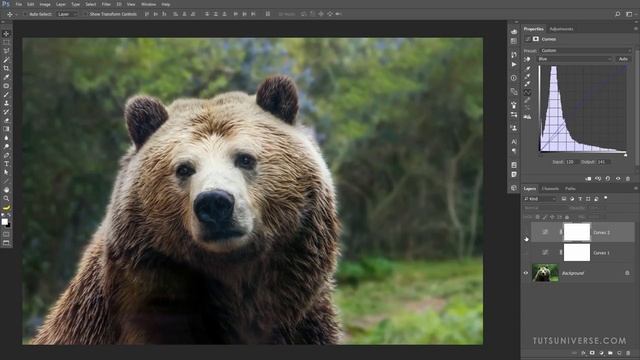Click reset to adjustment defaults icon
640x360 pixels.
coord(608,179)
